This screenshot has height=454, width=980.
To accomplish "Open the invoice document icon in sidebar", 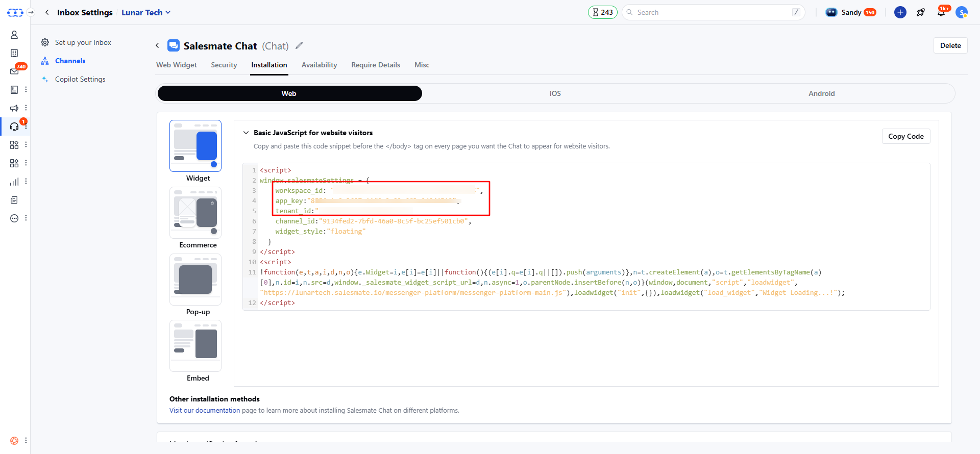I will click(x=14, y=90).
